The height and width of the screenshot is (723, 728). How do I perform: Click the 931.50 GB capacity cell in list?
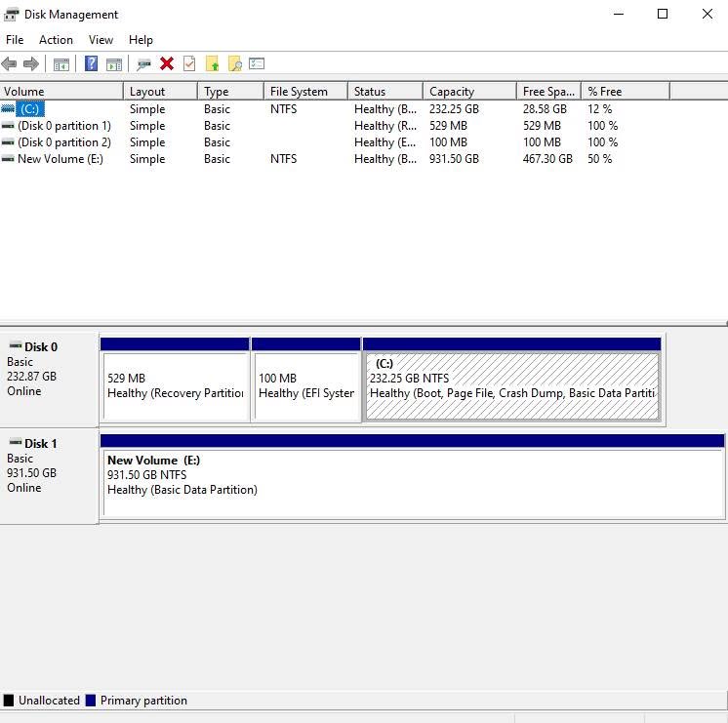[454, 159]
